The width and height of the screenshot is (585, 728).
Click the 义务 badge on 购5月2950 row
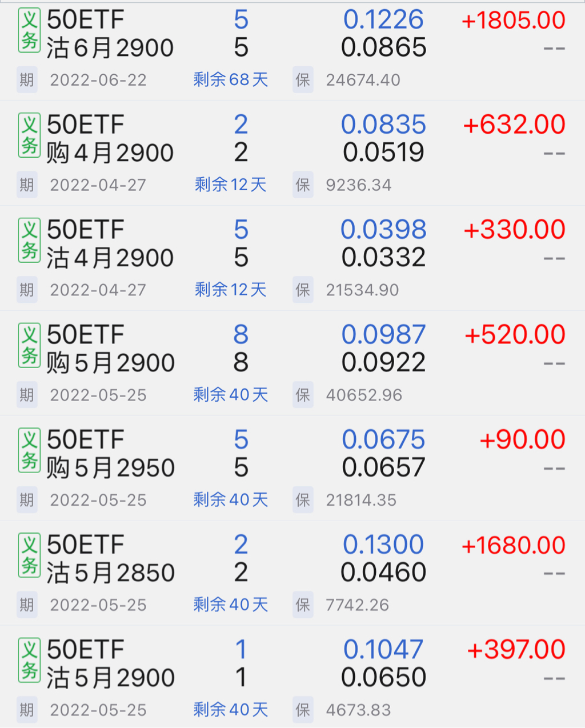(29, 450)
